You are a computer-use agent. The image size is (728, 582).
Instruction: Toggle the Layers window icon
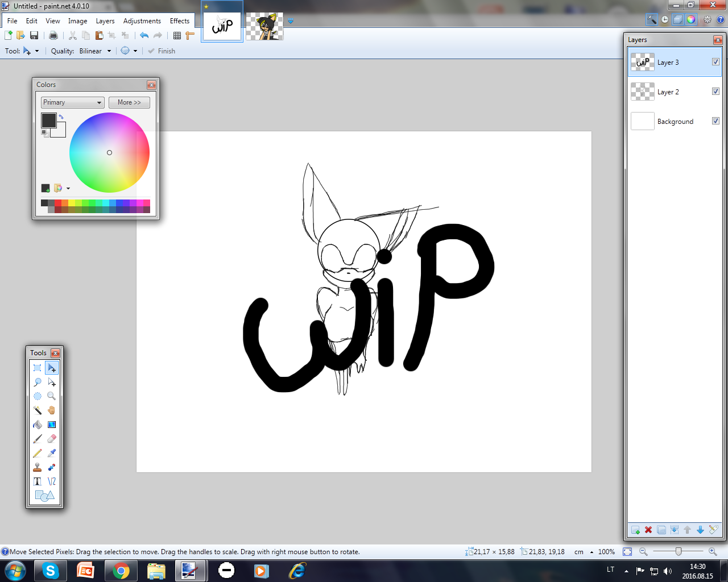pyautogui.click(x=678, y=19)
